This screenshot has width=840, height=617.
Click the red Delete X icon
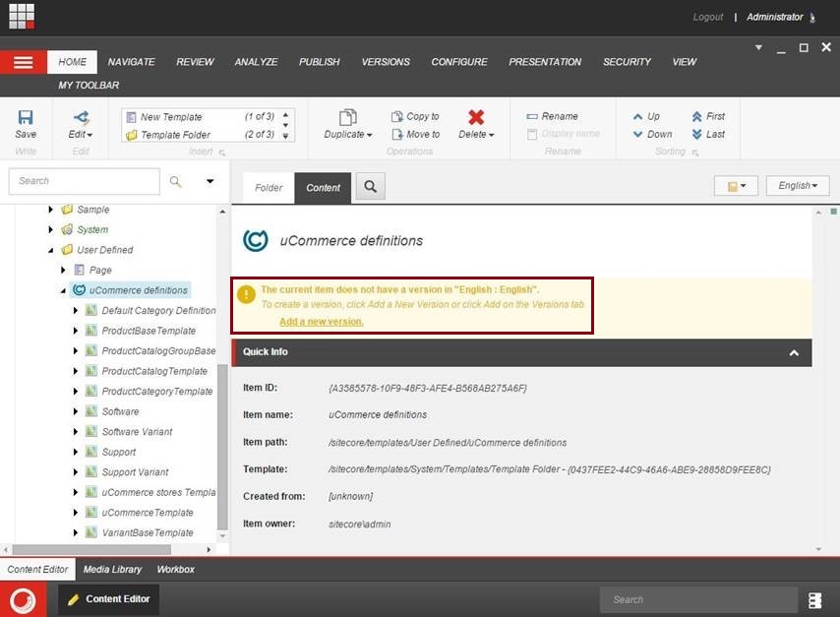coord(476,117)
